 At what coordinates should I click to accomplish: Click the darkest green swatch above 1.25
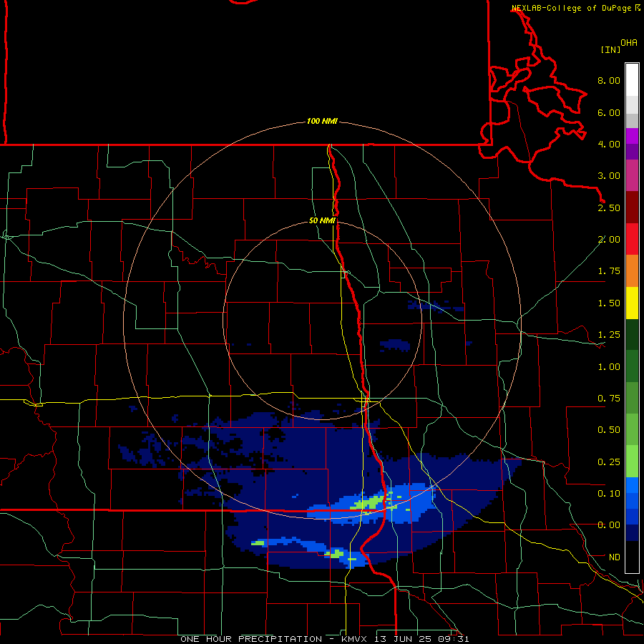tap(632, 335)
